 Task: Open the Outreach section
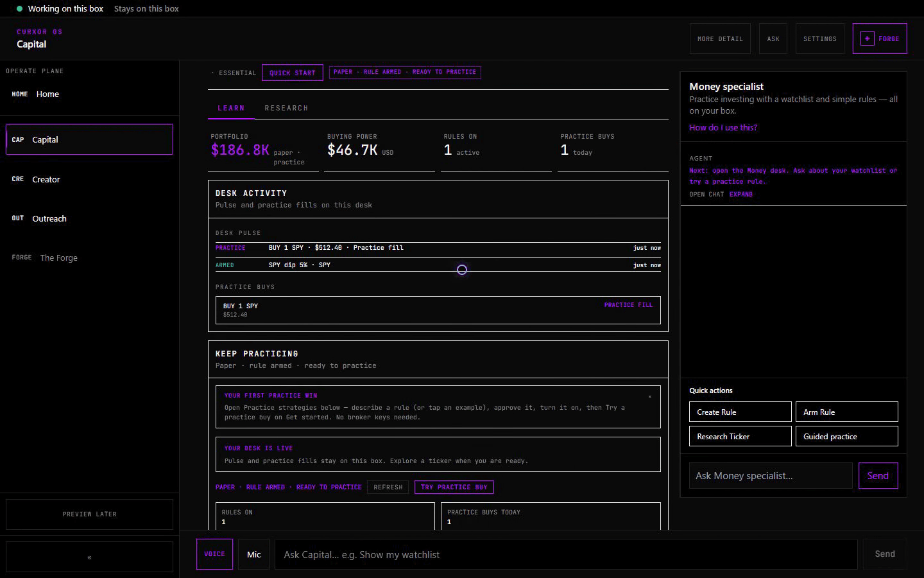[89, 218]
